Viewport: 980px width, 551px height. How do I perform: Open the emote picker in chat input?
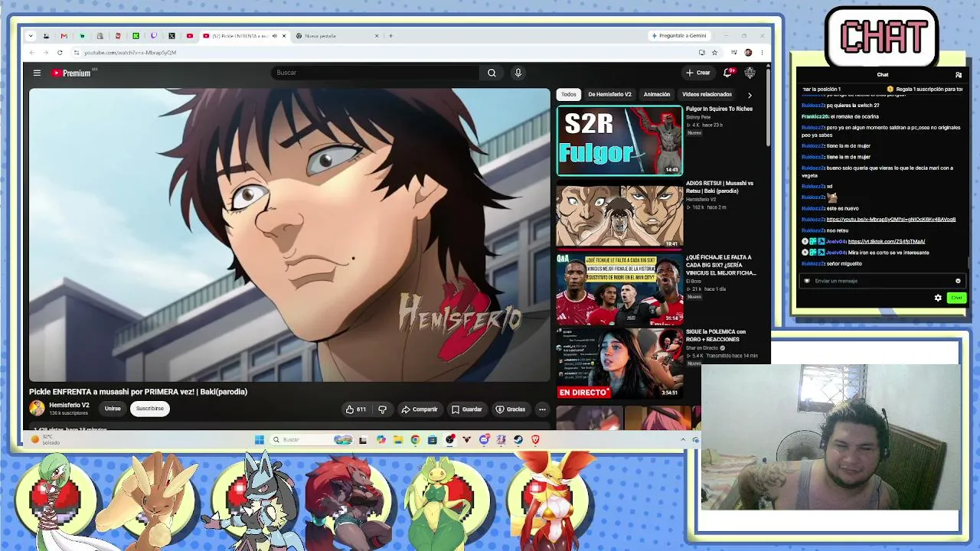click(x=958, y=281)
